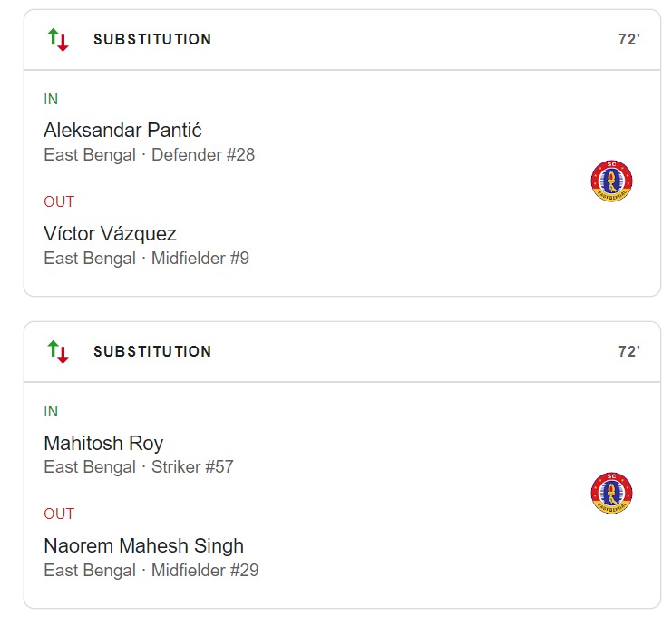
Task: Select Mahitosh Roy player name
Action: click(x=103, y=443)
